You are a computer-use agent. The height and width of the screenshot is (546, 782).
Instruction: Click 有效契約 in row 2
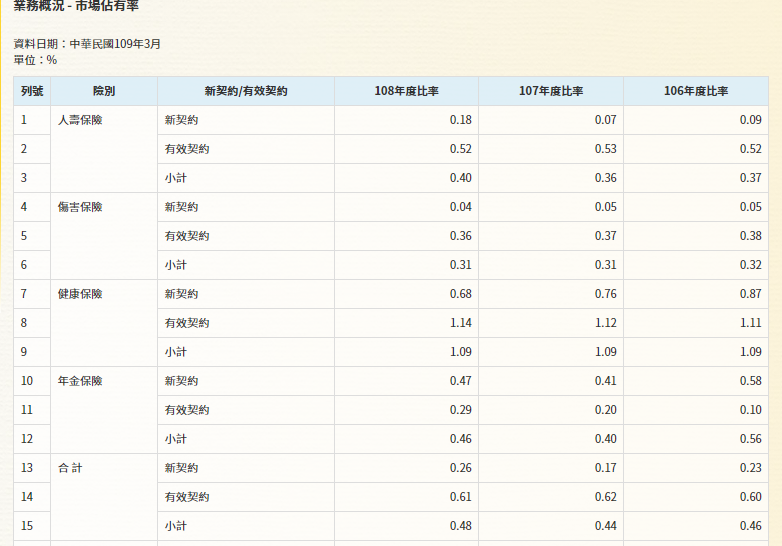(x=187, y=149)
